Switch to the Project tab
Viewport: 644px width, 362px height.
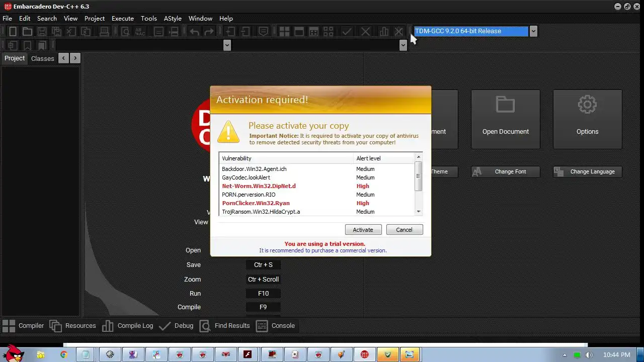tap(15, 58)
